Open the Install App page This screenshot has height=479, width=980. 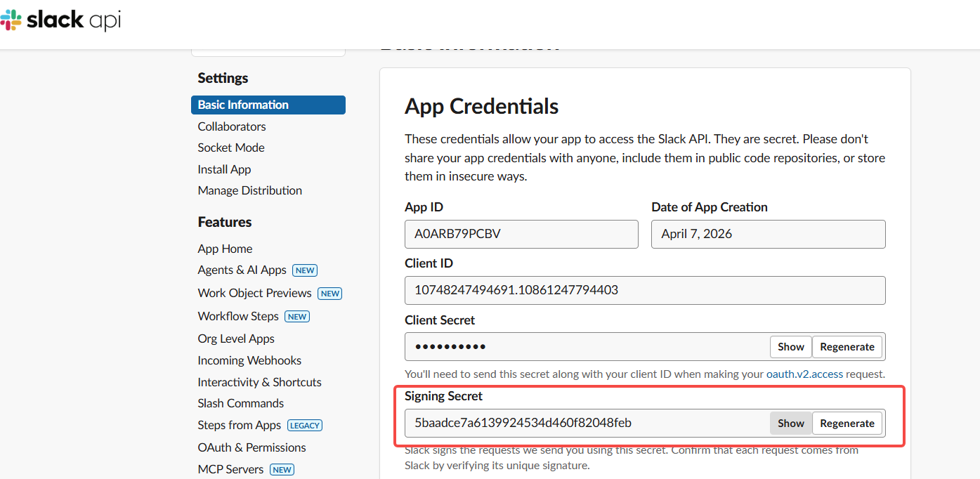(224, 169)
